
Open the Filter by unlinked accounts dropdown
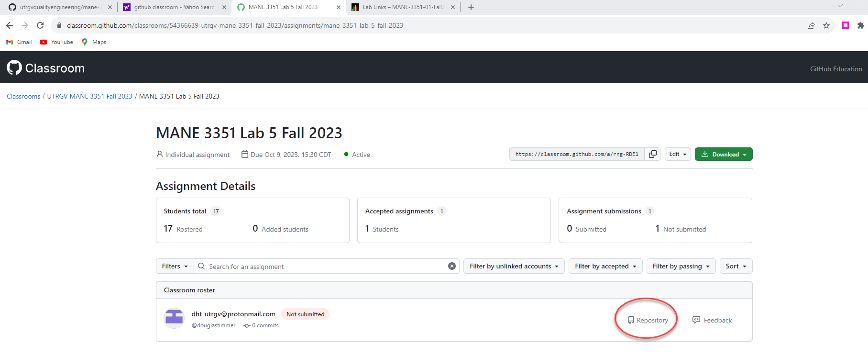coord(514,266)
